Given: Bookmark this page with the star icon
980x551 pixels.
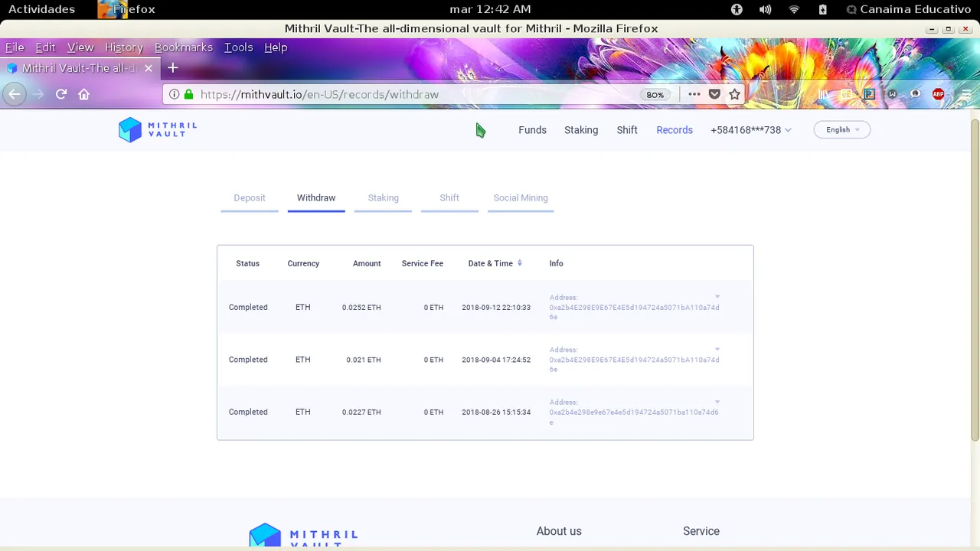Looking at the screenshot, I should point(735,94).
